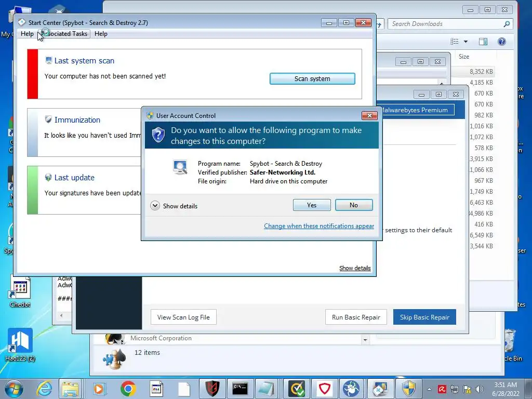Select the 8,352 KB file size entry
The image size is (532, 399).
(x=481, y=72)
